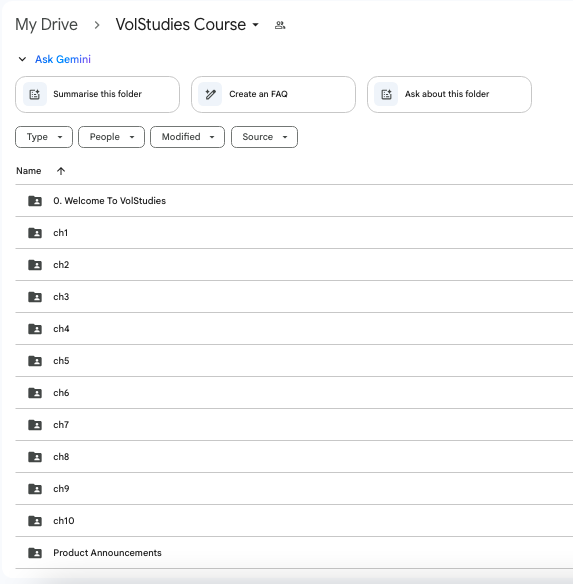
Task: Select the ch10 folder row
Action: click(x=294, y=521)
